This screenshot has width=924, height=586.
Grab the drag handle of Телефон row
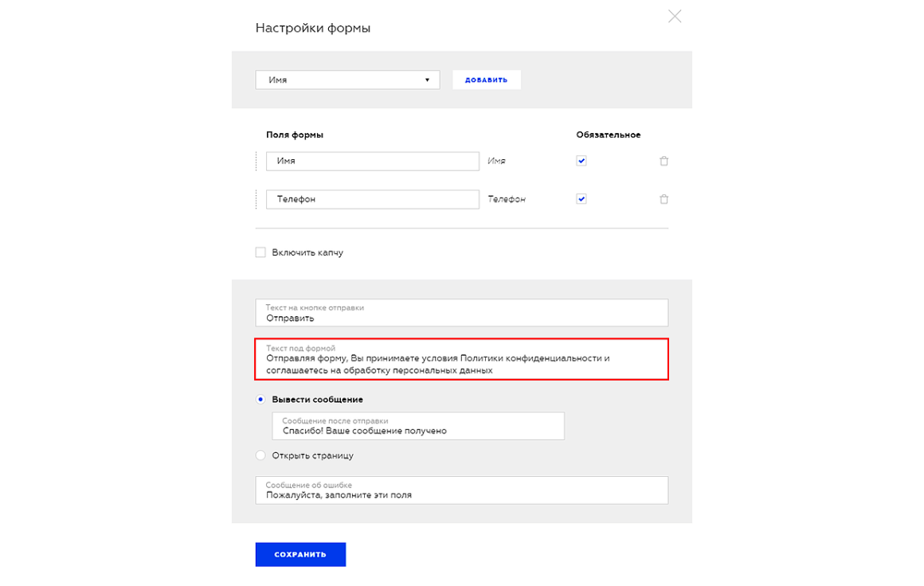[x=256, y=199]
